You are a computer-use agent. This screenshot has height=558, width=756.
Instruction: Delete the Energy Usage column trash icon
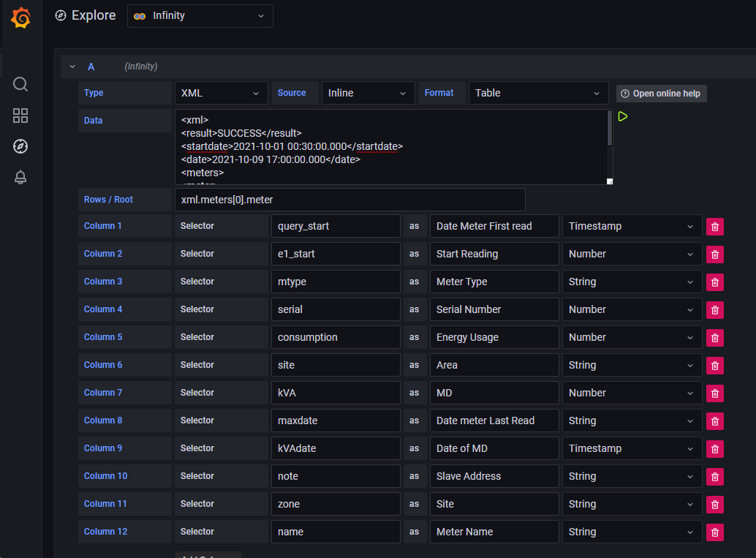point(714,337)
